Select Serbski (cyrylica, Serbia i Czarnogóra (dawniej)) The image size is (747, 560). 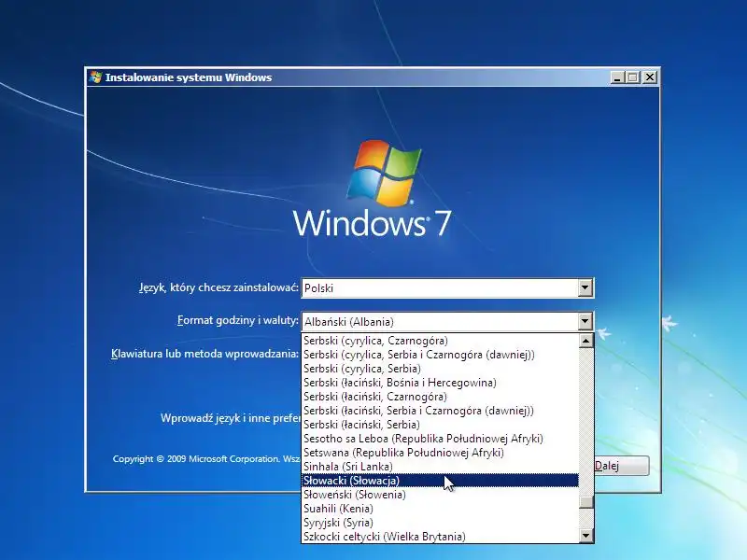point(441,355)
